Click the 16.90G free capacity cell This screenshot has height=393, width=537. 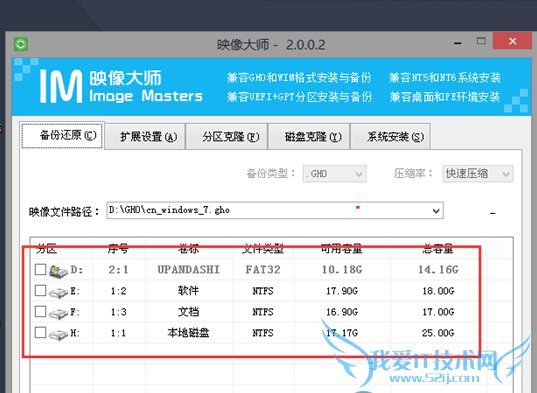(342, 312)
